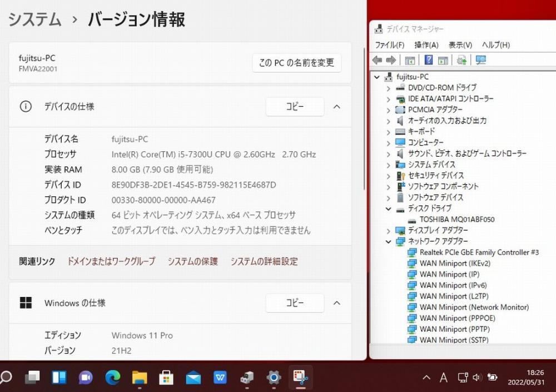556x392 pixels.
Task: Expand the IDE ATA/ATAPI コントローラー node
Action: (388, 99)
